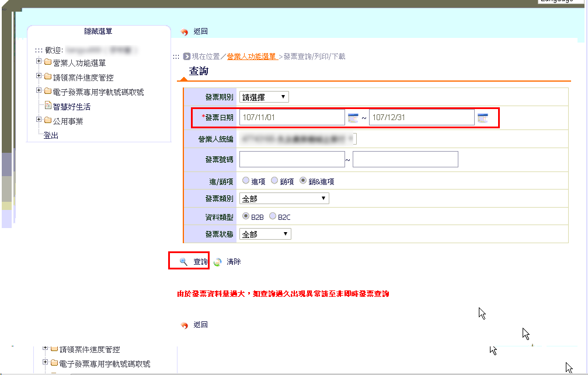Choose the B2B data type radio
Viewport: 588px width, 375px height.
click(246, 216)
